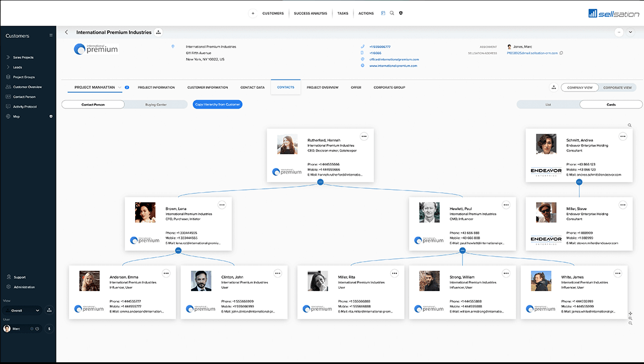The height and width of the screenshot is (364, 644).
Task: Open Success Analysis menu
Action: click(x=310, y=13)
